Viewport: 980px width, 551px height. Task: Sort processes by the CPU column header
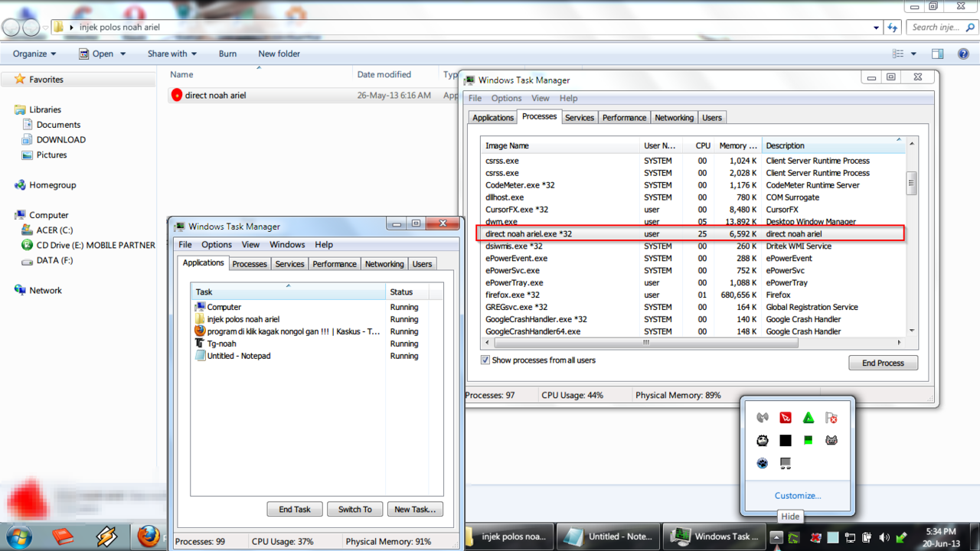pos(698,145)
